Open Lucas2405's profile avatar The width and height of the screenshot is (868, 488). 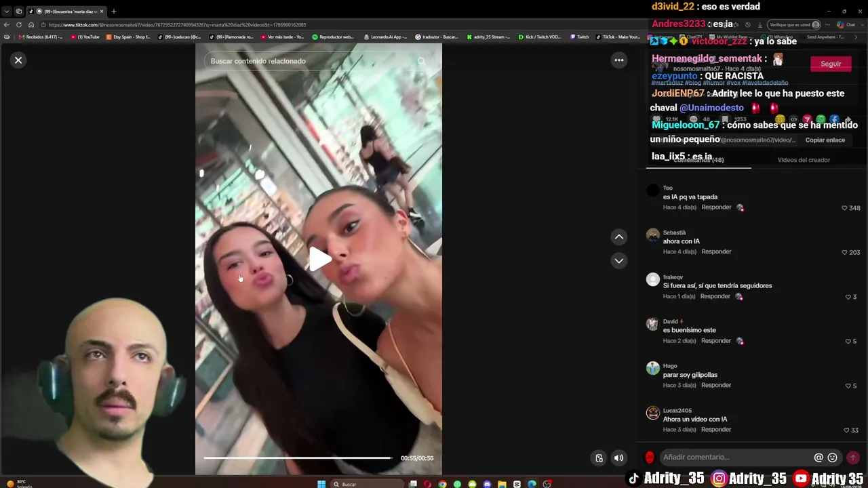pos(653,413)
